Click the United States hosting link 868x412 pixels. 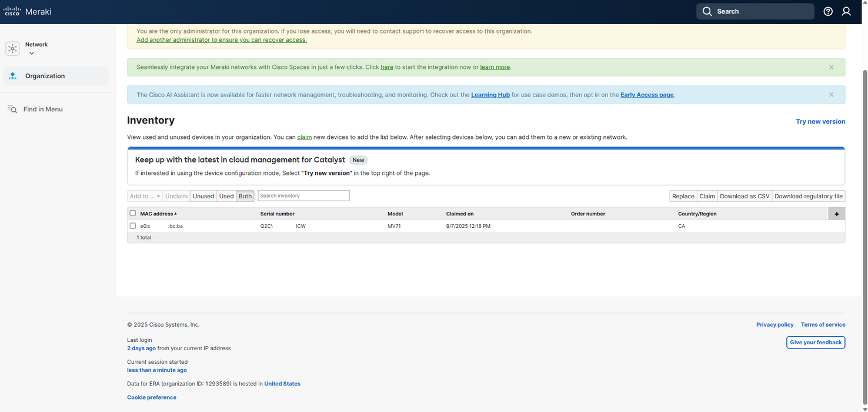point(282,384)
